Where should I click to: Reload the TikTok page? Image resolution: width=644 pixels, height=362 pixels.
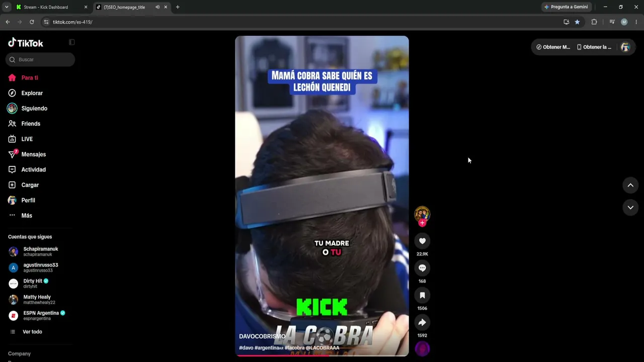tap(32, 22)
